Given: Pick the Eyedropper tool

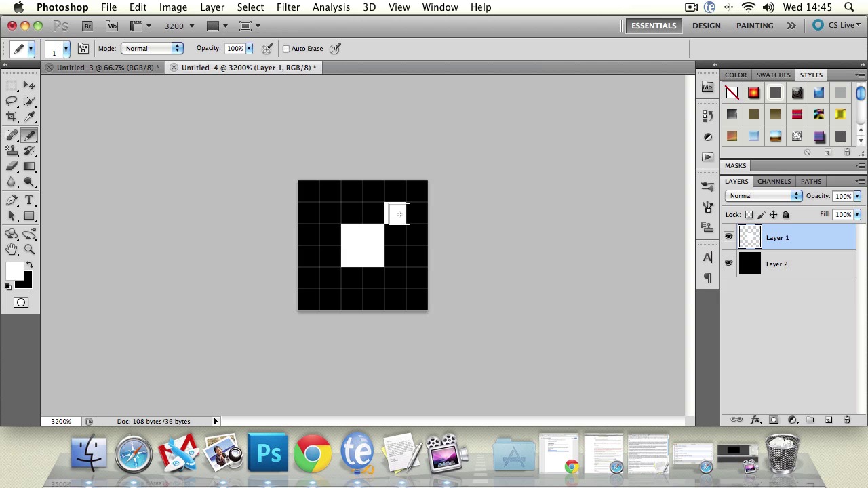Looking at the screenshot, I should tap(29, 117).
